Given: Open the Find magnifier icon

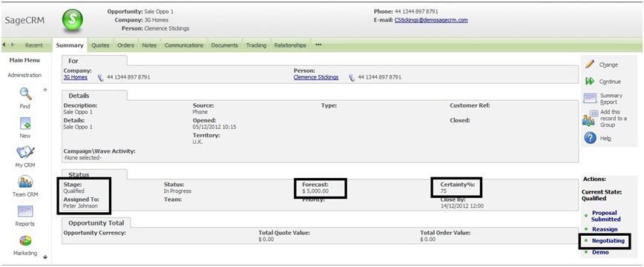Looking at the screenshot, I should 25,94.
